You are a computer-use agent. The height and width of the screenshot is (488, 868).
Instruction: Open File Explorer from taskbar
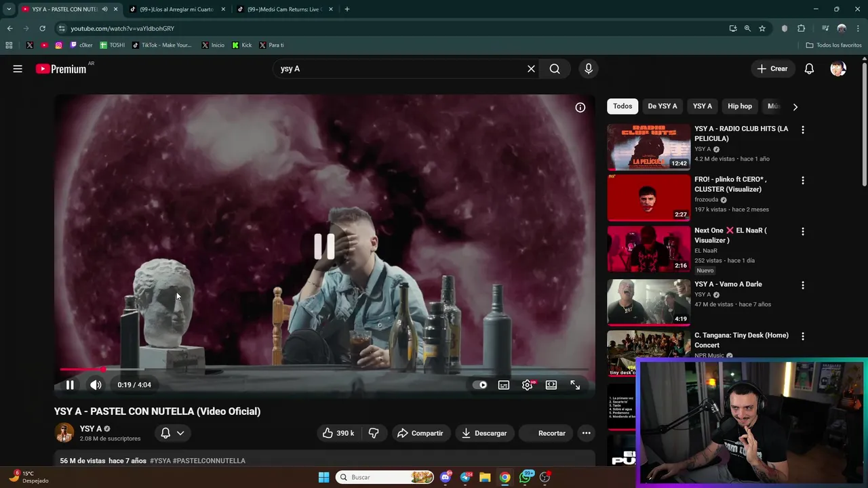(485, 477)
